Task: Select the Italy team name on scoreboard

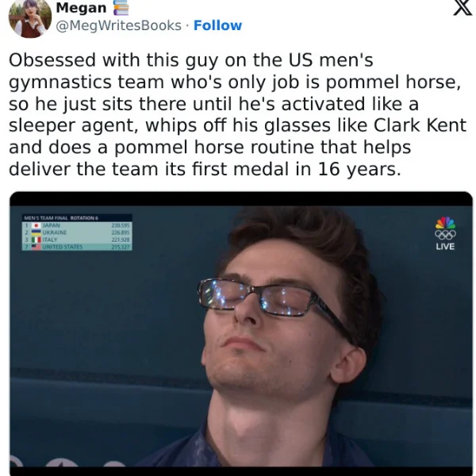Action: [x=50, y=240]
